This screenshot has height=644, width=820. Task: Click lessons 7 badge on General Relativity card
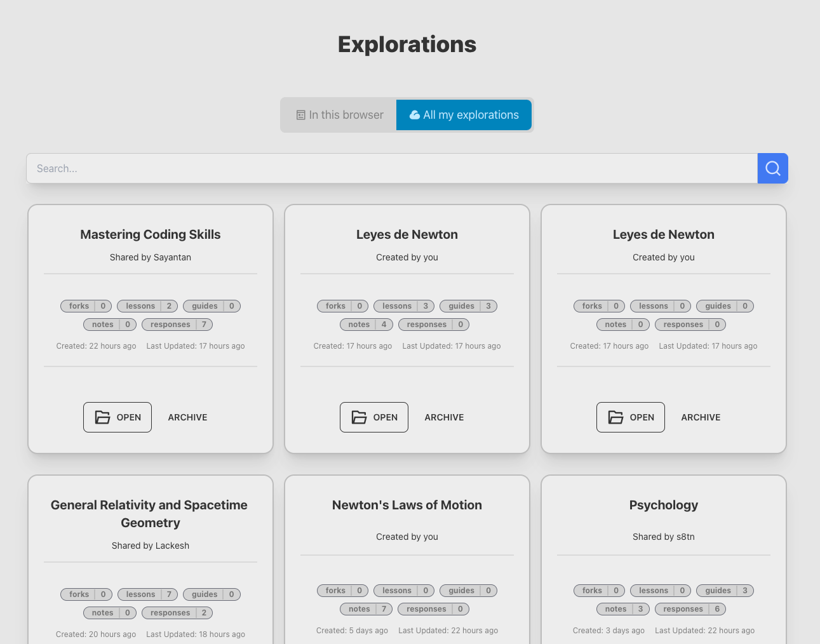147,594
